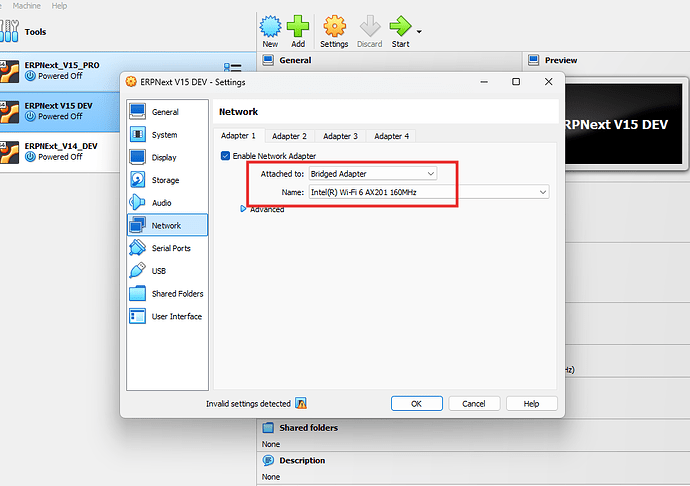This screenshot has height=486, width=690.
Task: Start the VM with the green arrow
Action: pos(400,31)
